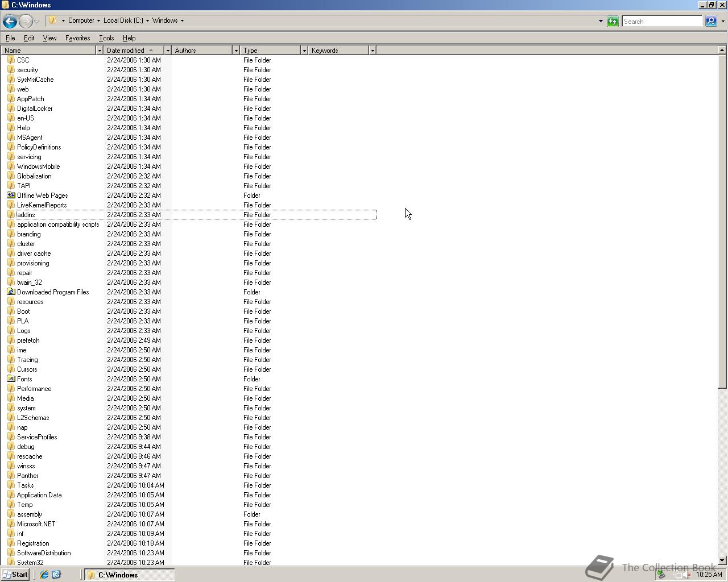This screenshot has width=728, height=582.
Task: Select the addins folder row
Action: pyautogui.click(x=196, y=215)
